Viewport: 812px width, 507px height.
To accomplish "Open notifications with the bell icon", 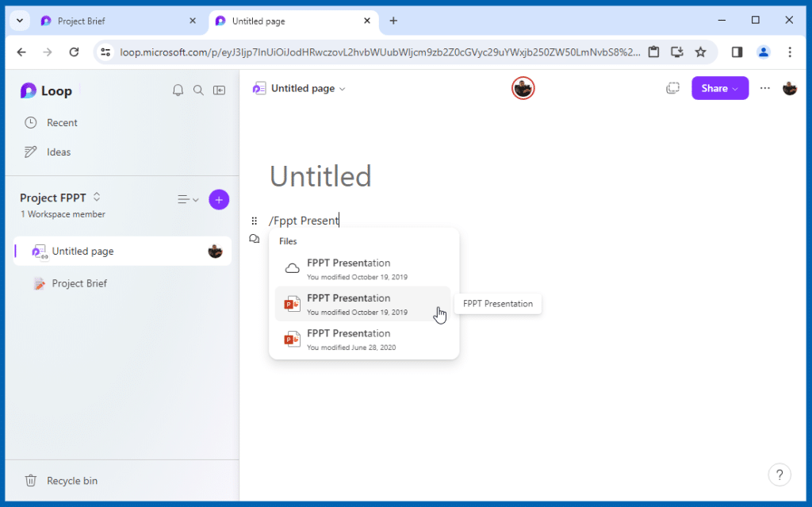I will (x=178, y=90).
